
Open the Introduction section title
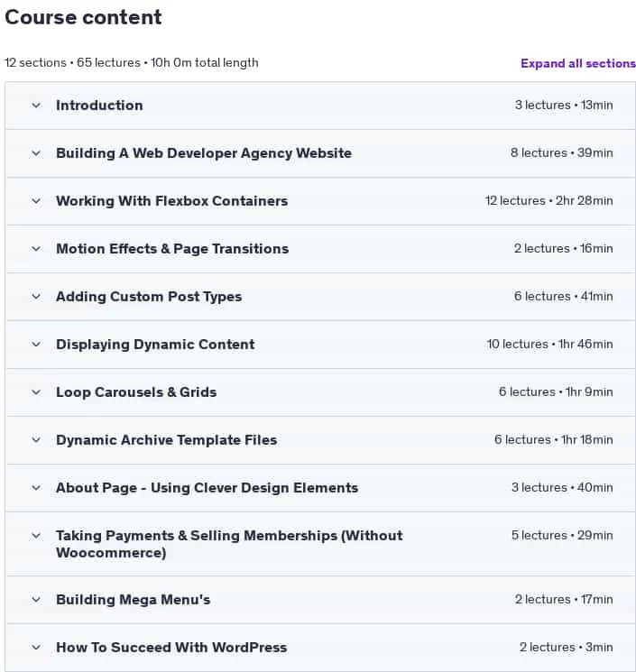pyautogui.click(x=99, y=106)
